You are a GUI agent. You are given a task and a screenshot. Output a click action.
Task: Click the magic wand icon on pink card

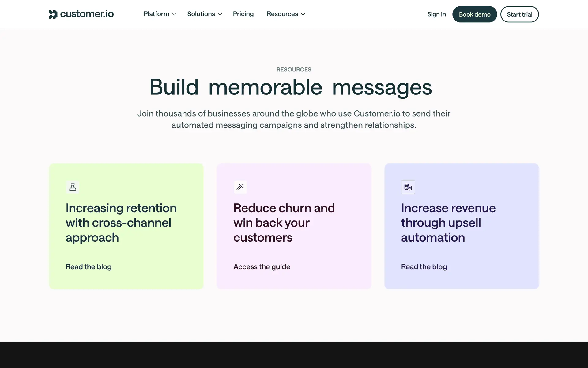pyautogui.click(x=240, y=187)
